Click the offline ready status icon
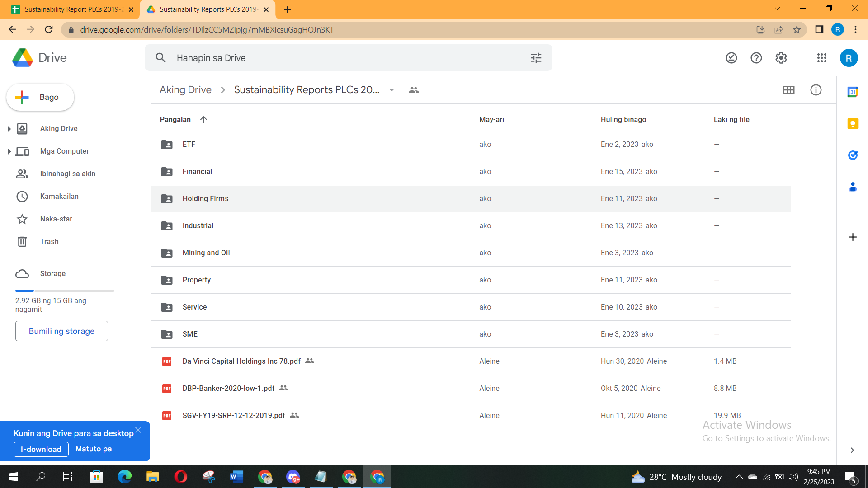The height and width of the screenshot is (488, 868). tap(731, 58)
